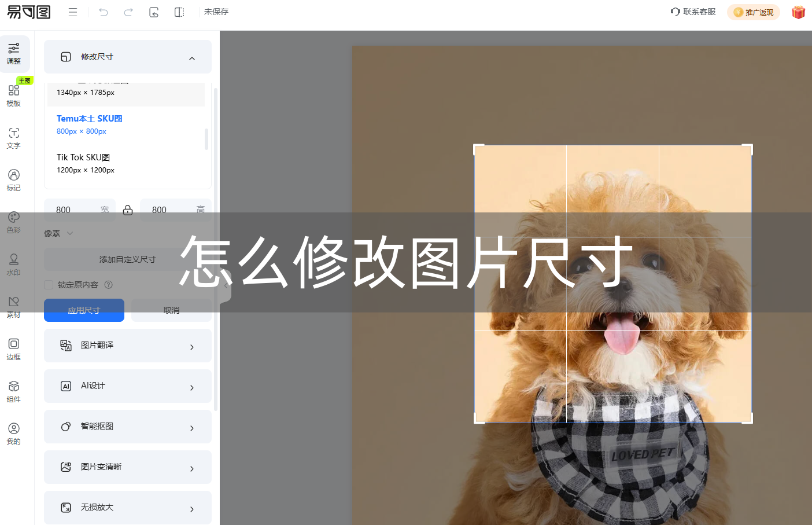Screen dimensions: 812x525
Task: Click the 智能抠图 cutout icon
Action: click(x=66, y=427)
